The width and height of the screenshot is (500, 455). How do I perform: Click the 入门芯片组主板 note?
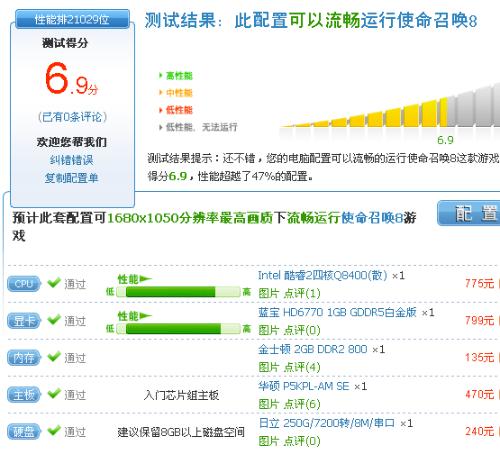click(x=181, y=395)
